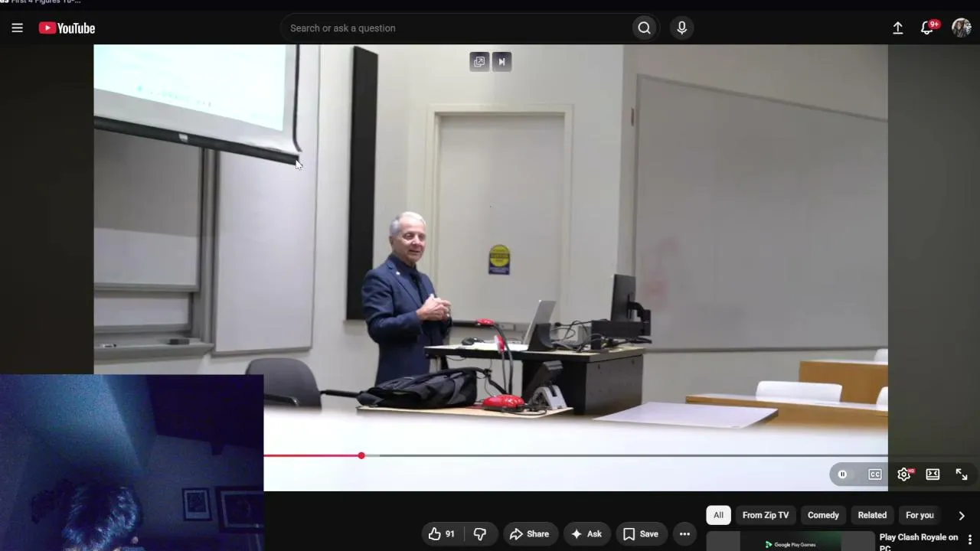This screenshot has height=551, width=980.
Task: Open the YouTube guide hamburger menu
Action: (17, 28)
